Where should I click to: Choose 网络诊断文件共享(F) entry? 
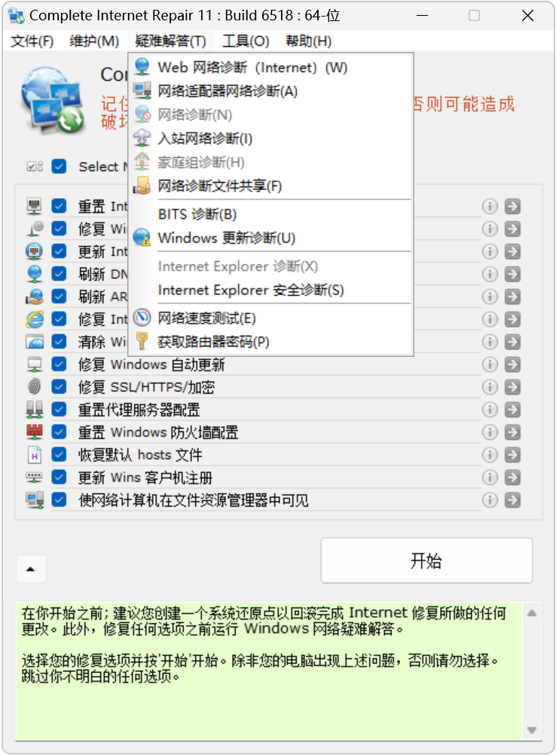pos(271,186)
